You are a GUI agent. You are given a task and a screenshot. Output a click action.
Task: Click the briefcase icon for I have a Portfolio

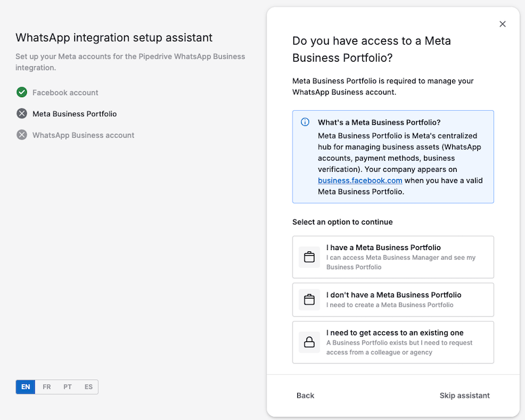[309, 257]
